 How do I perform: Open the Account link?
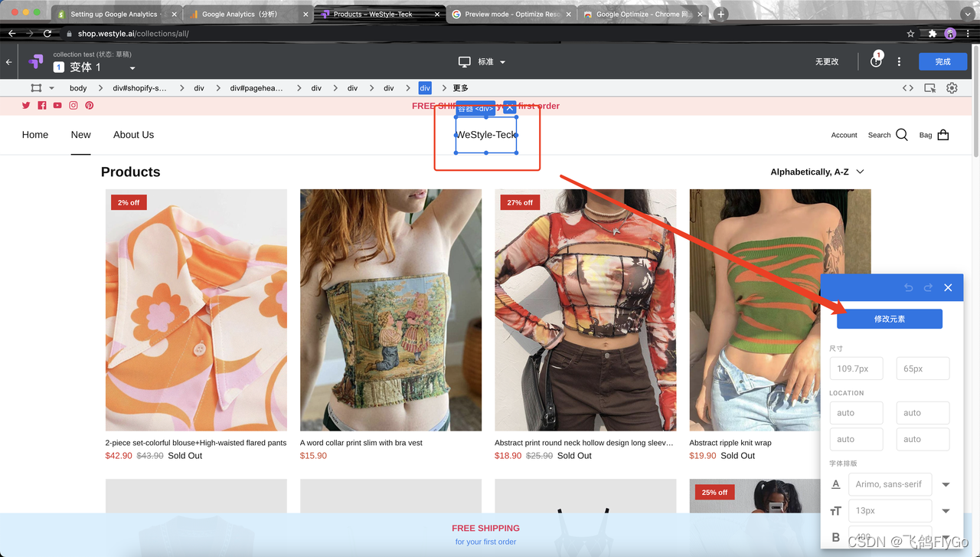coord(844,135)
